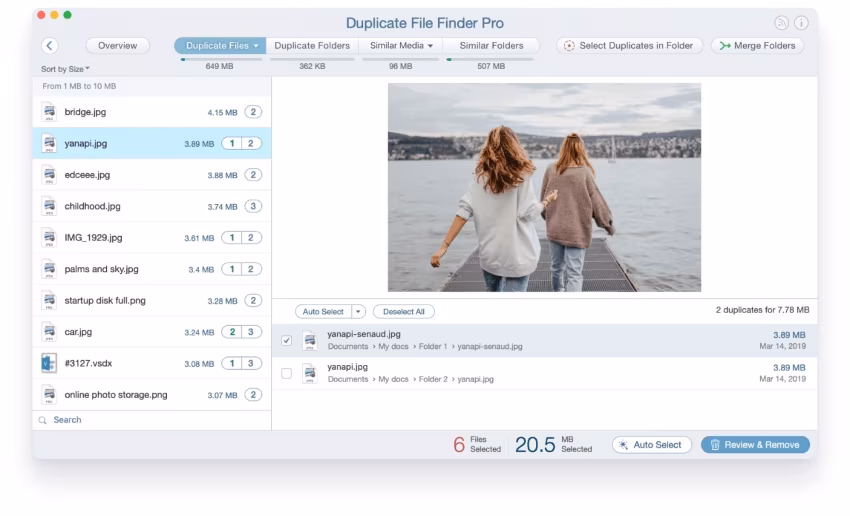Screen dimensions: 850x516
Task: Select the childhood.jpg file name
Action: (x=92, y=207)
